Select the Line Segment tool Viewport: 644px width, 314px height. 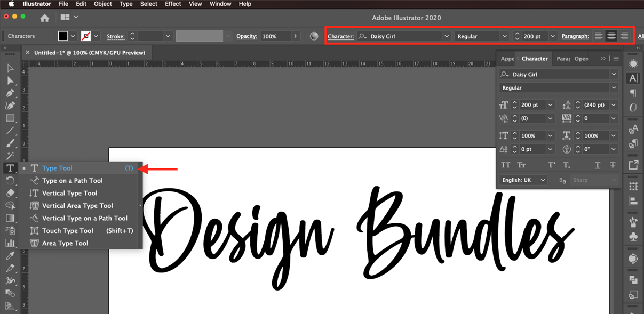(x=10, y=131)
